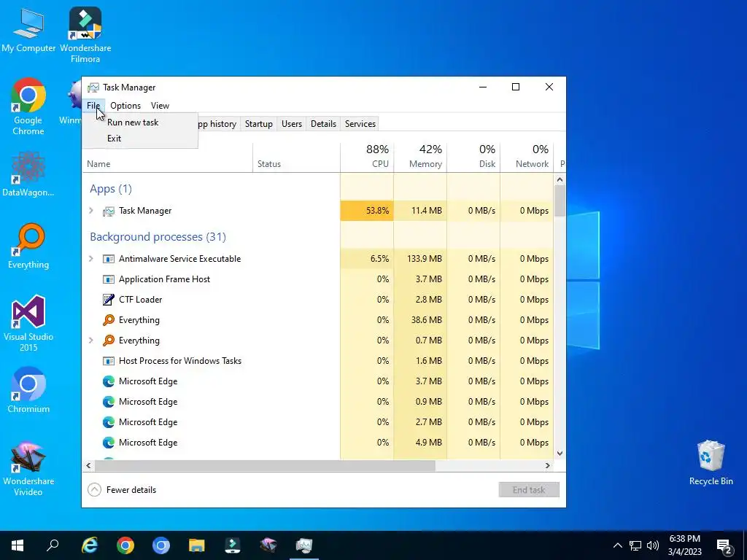Image resolution: width=747 pixels, height=560 pixels.
Task: Click the 133.9 MB memory cell
Action: pyautogui.click(x=420, y=259)
